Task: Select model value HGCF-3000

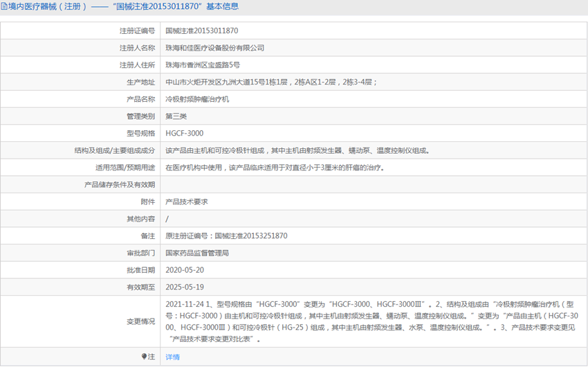Action: click(185, 133)
